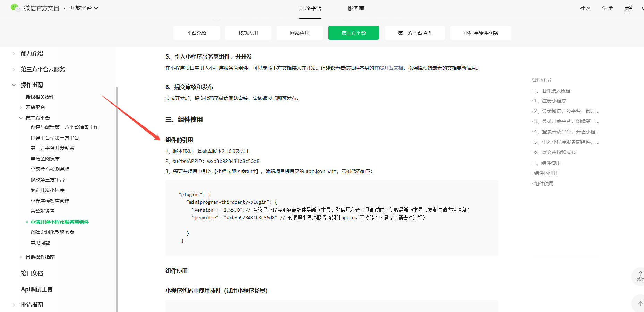
Task: Jump to 组件介绍 in outline
Action: (x=541, y=80)
